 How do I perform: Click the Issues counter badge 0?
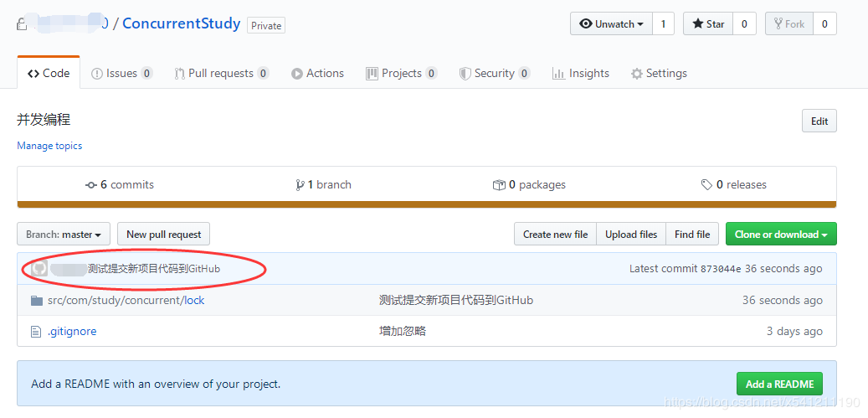pos(146,73)
